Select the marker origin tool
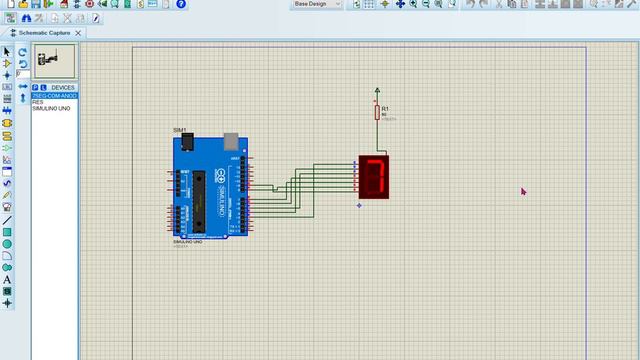The image size is (640, 360). click(x=7, y=303)
